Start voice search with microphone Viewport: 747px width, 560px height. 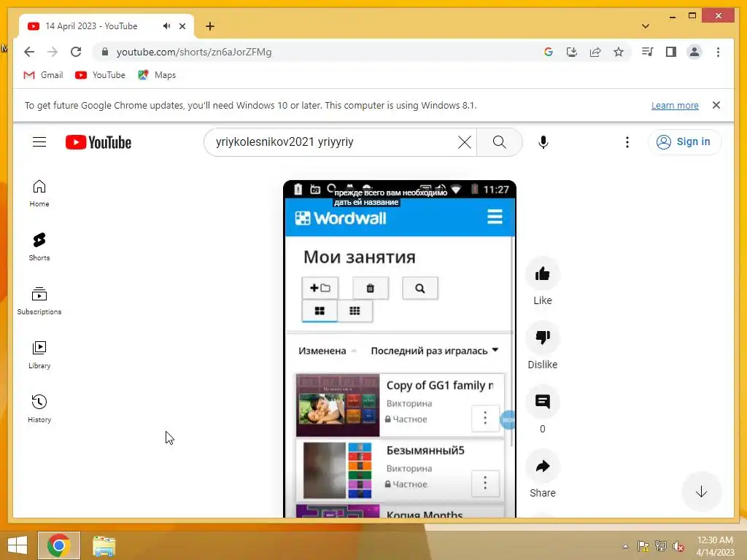coord(543,142)
